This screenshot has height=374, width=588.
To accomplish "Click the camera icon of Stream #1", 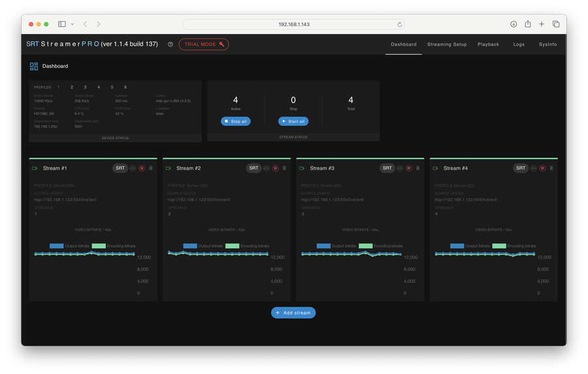I will 35,168.
